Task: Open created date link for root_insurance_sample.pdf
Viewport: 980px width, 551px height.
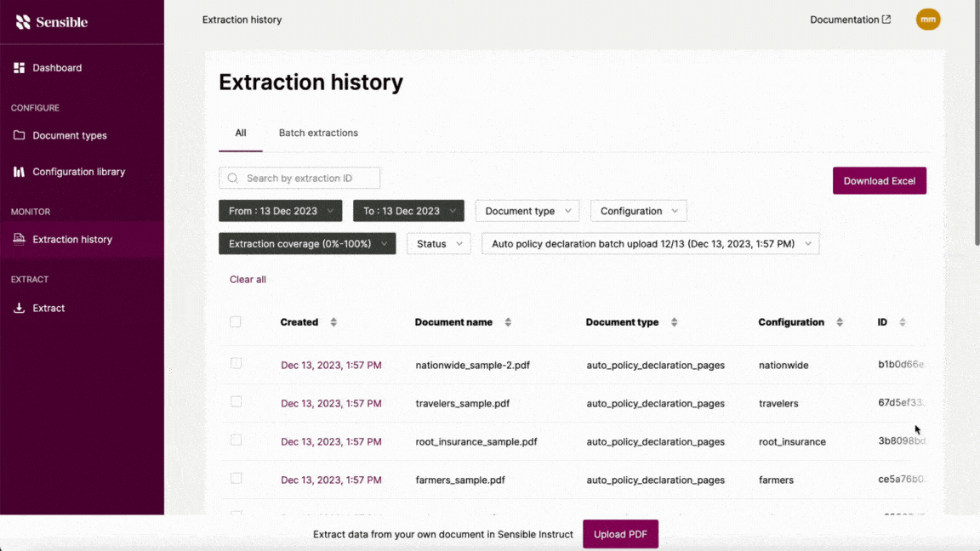Action: tap(331, 441)
